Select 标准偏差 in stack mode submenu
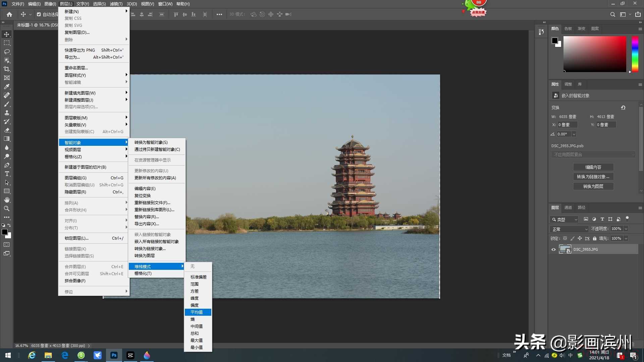644x362 pixels. [198, 277]
